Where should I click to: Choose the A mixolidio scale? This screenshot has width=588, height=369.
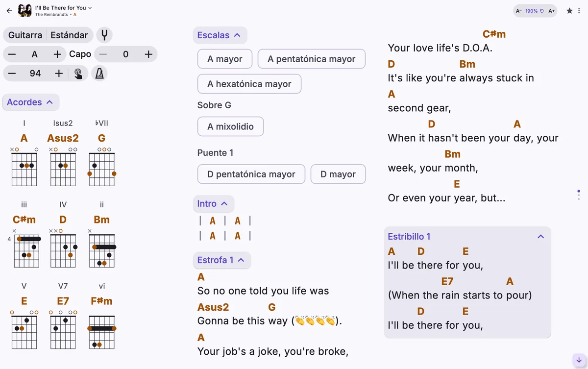tap(230, 127)
